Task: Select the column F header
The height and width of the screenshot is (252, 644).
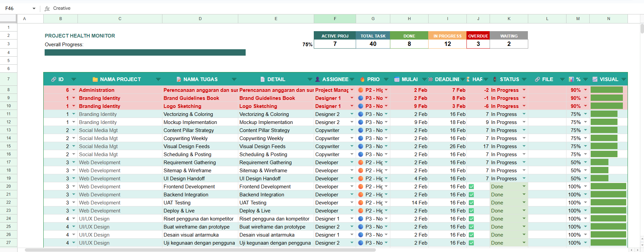Action: [x=335, y=19]
